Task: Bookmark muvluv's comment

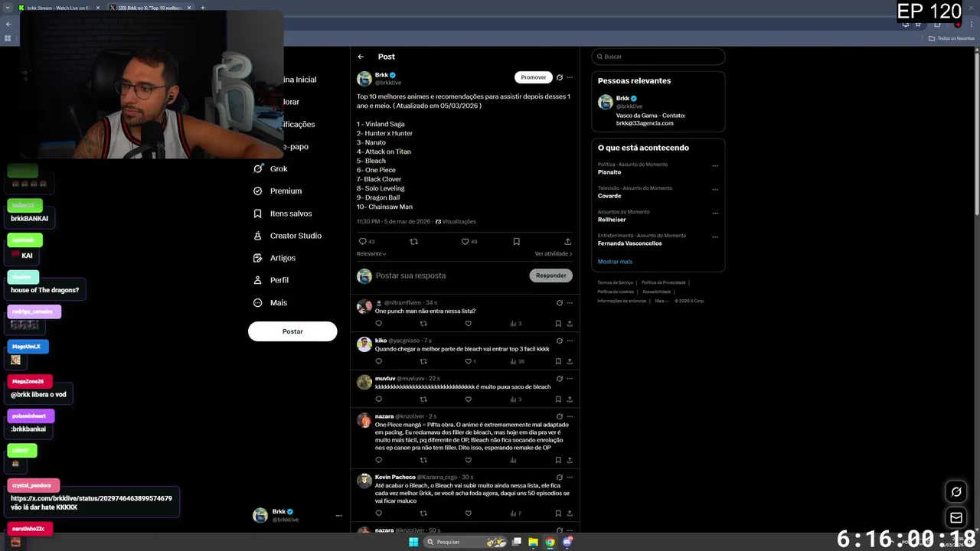Action: pyautogui.click(x=558, y=399)
